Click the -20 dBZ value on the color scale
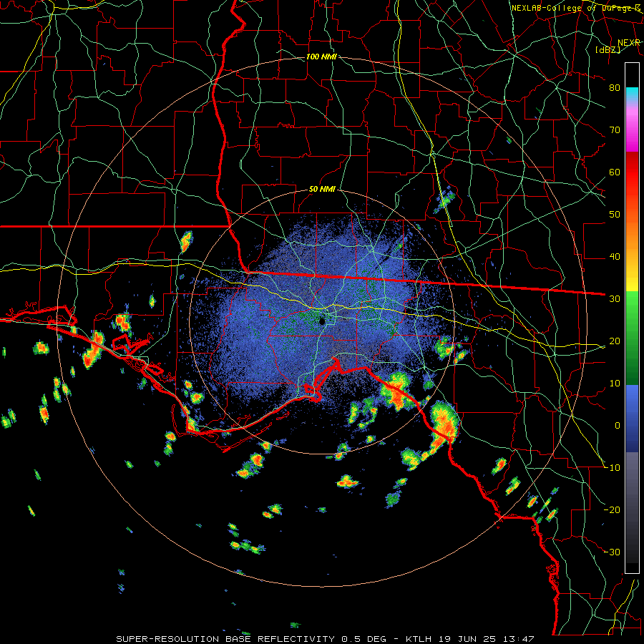The image size is (644, 644). (612, 509)
